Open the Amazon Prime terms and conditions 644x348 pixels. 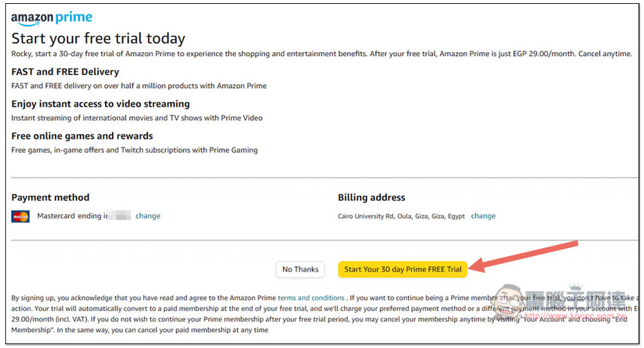tap(311, 298)
